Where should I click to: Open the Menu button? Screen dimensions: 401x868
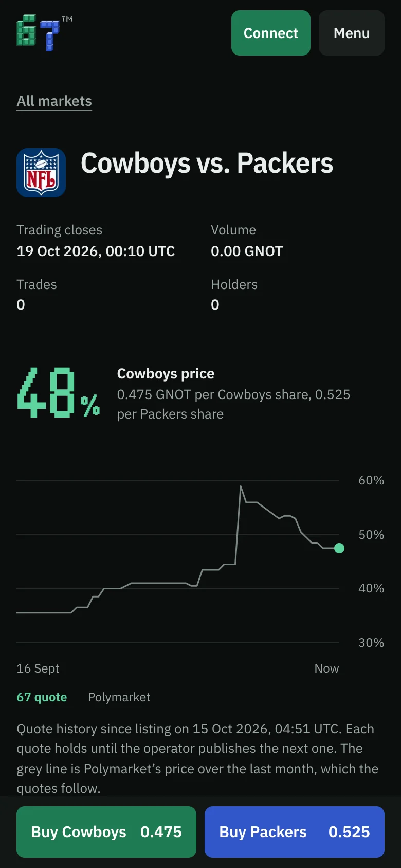click(x=352, y=33)
